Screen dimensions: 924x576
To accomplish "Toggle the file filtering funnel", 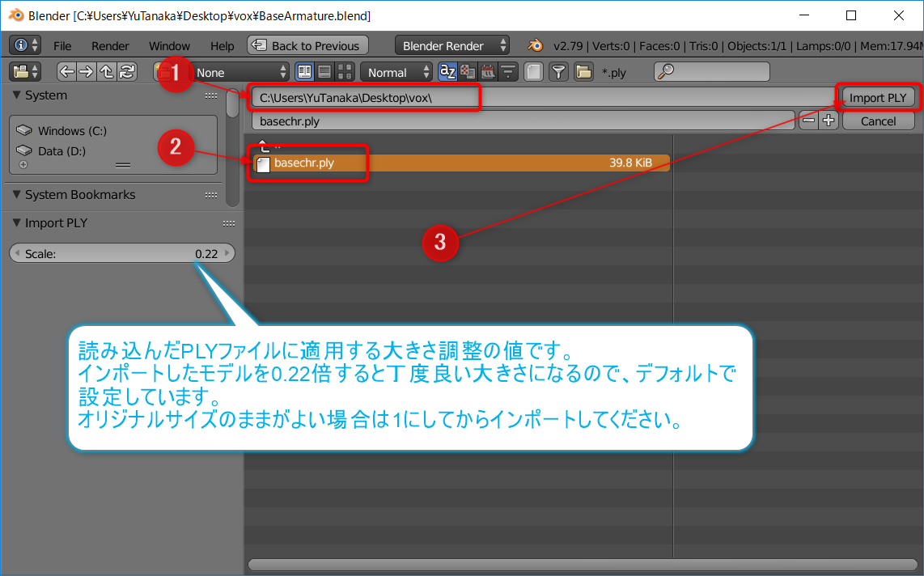I will pyautogui.click(x=558, y=72).
